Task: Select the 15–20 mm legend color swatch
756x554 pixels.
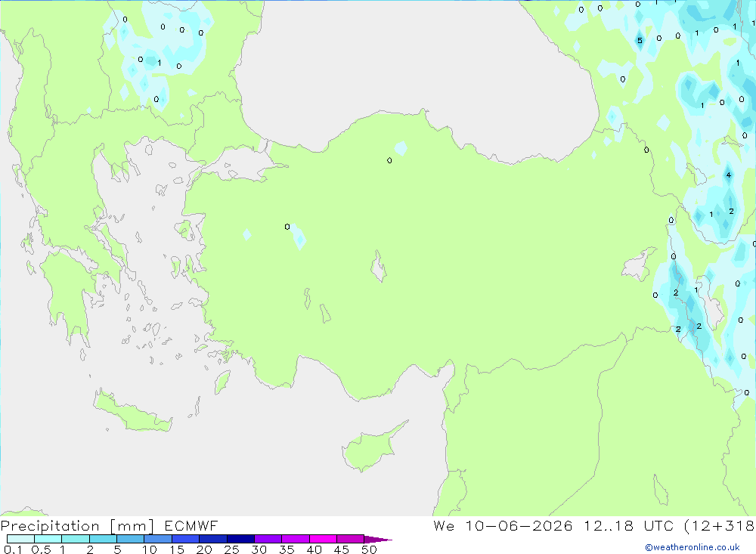Action: pyautogui.click(x=185, y=539)
